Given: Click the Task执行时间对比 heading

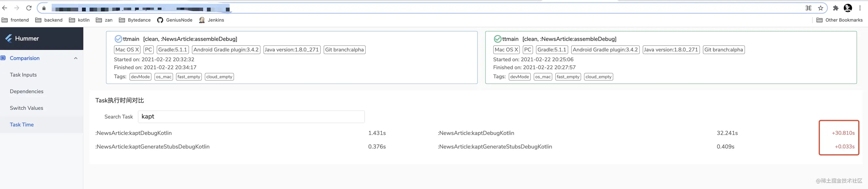Looking at the screenshot, I should [119, 100].
